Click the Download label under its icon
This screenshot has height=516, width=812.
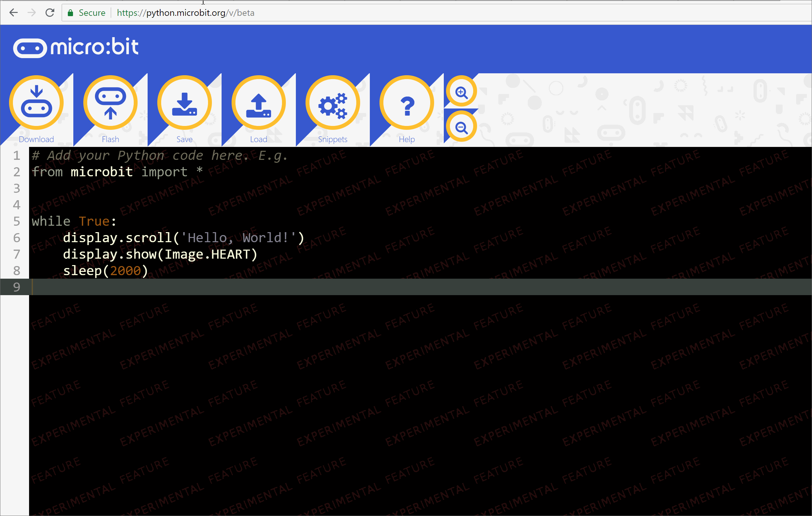(36, 139)
